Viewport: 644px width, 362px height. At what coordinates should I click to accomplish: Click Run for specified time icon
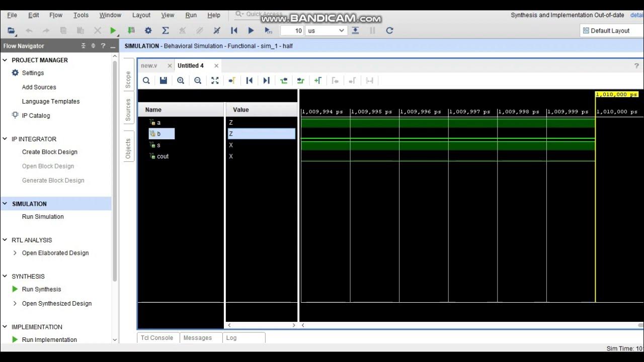click(268, 31)
